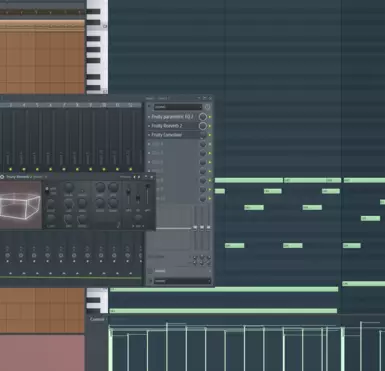Click the previous preset arrow in reverb window
This screenshot has height=371, width=385.
tap(134, 177)
